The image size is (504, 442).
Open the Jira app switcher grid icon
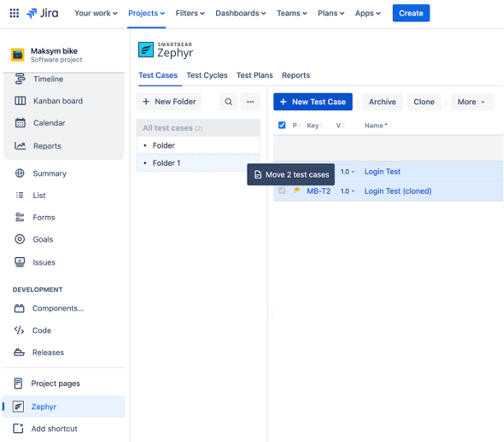[x=14, y=13]
